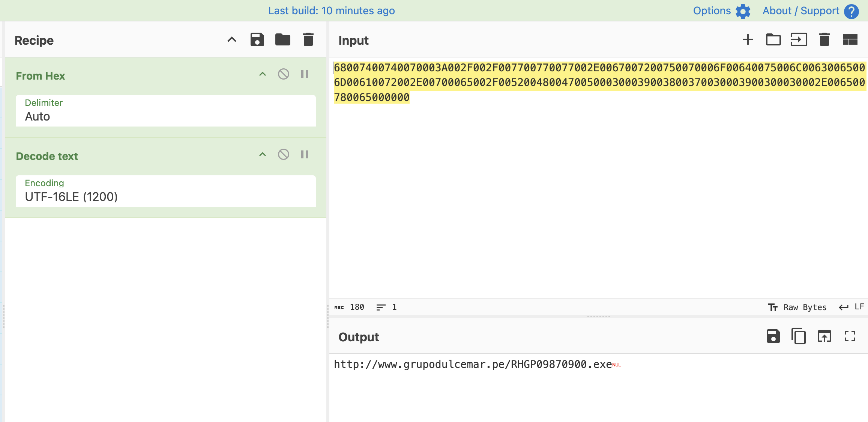Disable the Decode text operation
This screenshot has width=868, height=422.
(283, 154)
